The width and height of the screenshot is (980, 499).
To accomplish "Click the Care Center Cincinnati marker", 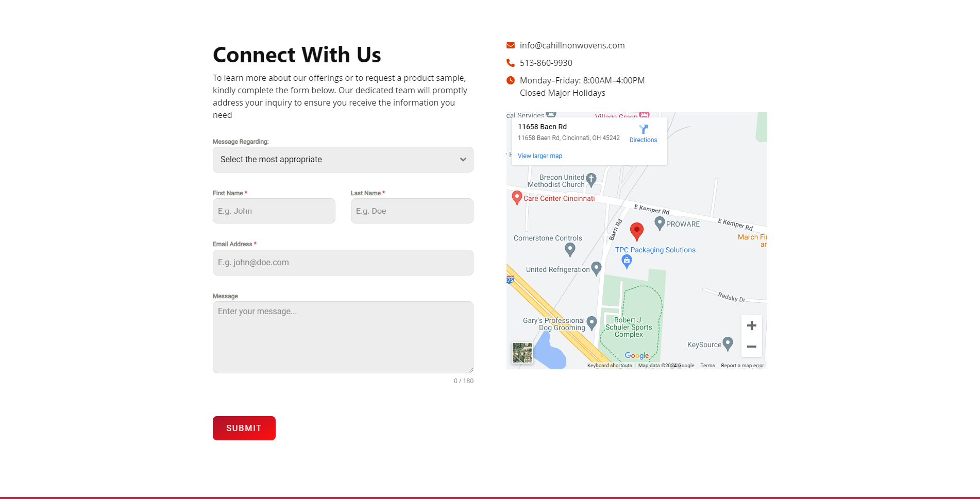I will [x=517, y=198].
